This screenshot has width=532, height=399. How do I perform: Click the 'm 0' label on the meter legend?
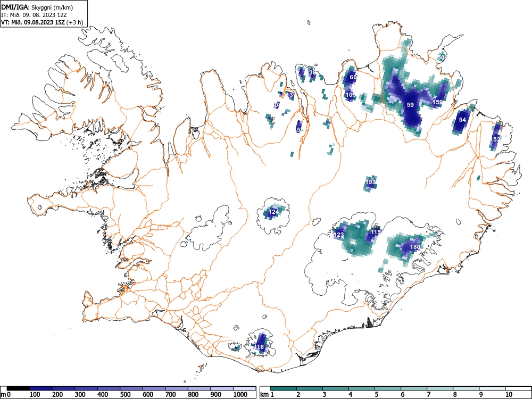[x=6, y=395]
